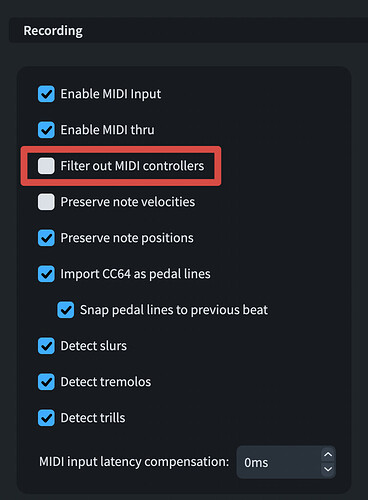
Task: Disable the Enable MIDI thru checkbox
Action: coord(46,130)
